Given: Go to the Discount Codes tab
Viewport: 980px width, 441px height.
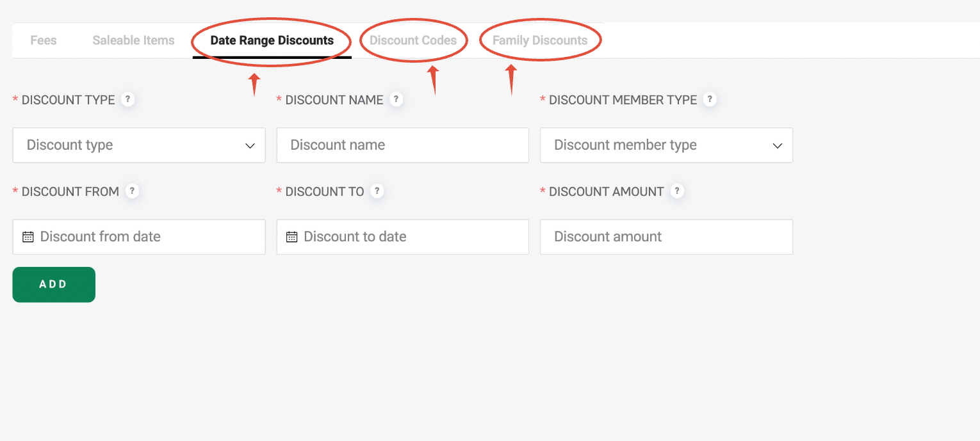Looking at the screenshot, I should click(413, 40).
